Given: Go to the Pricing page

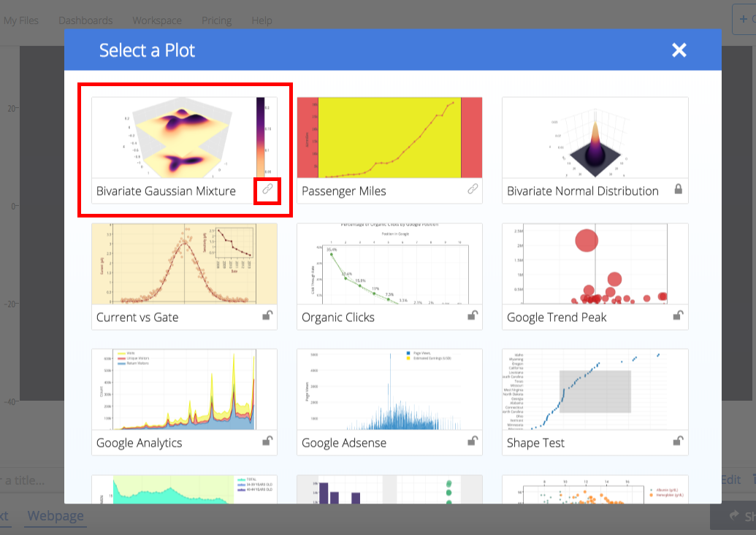Looking at the screenshot, I should [216, 20].
